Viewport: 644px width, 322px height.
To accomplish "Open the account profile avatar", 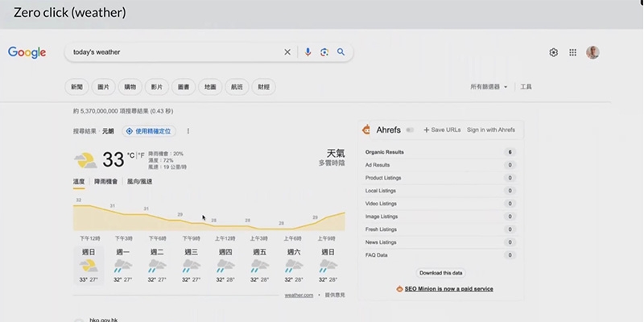I will click(592, 52).
